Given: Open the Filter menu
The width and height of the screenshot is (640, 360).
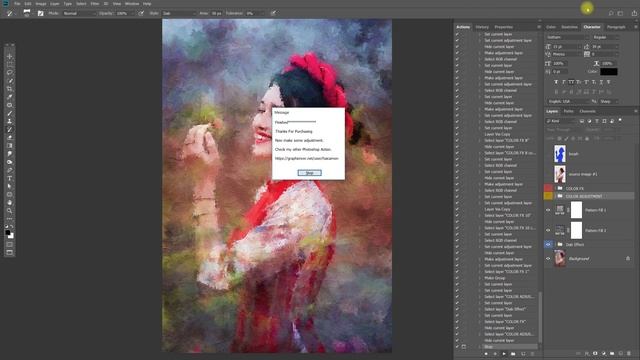Looking at the screenshot, I should pos(95,4).
